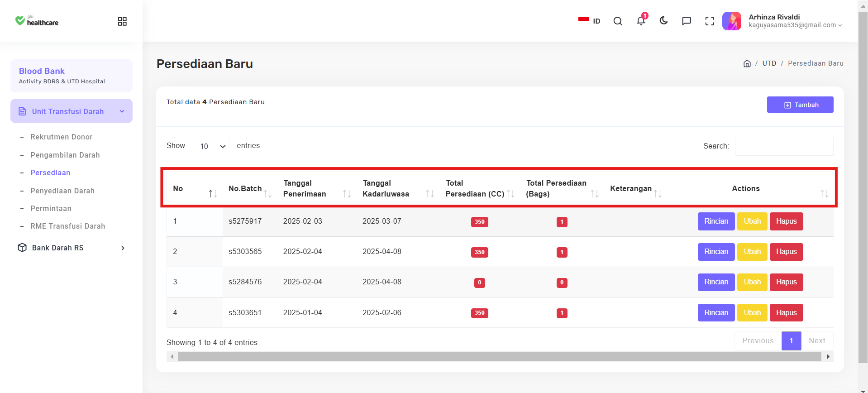Open the grid menu icon beside the logo
868x393 pixels.
pos(122,21)
